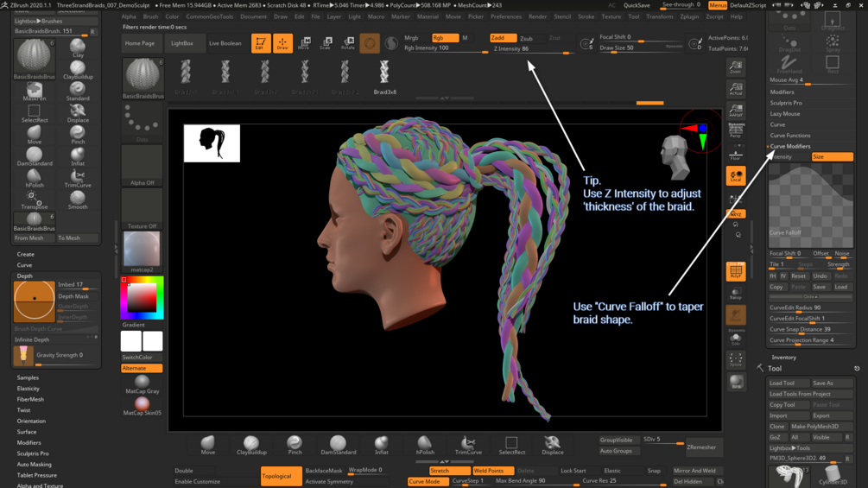The height and width of the screenshot is (488, 868).
Task: Expand the Orientation brush section
Action: [x=31, y=421]
